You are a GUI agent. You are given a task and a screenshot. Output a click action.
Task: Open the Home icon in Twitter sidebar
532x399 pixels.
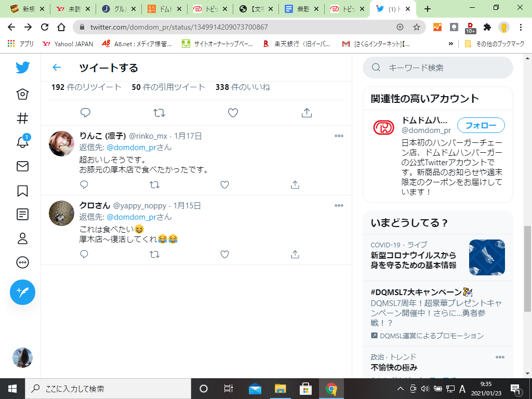tap(23, 94)
